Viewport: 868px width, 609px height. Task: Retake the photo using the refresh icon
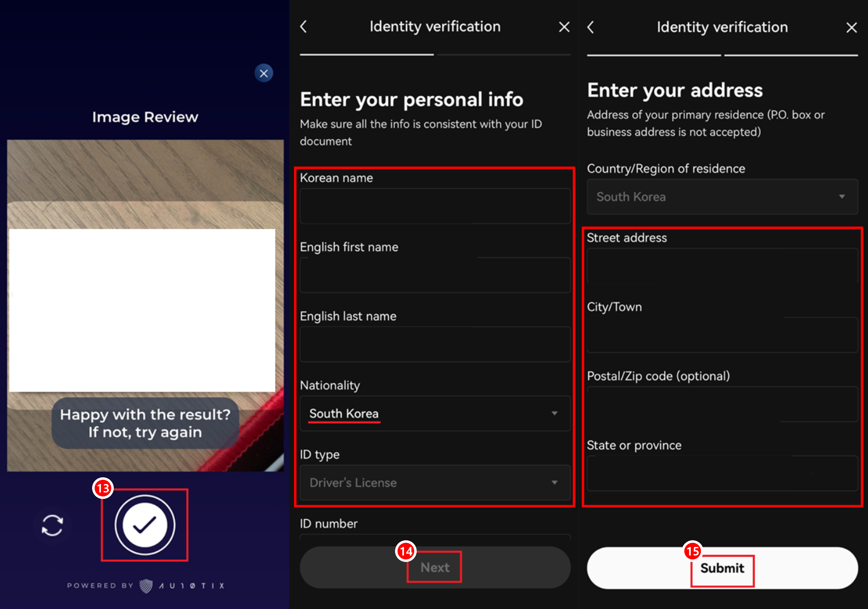52,525
